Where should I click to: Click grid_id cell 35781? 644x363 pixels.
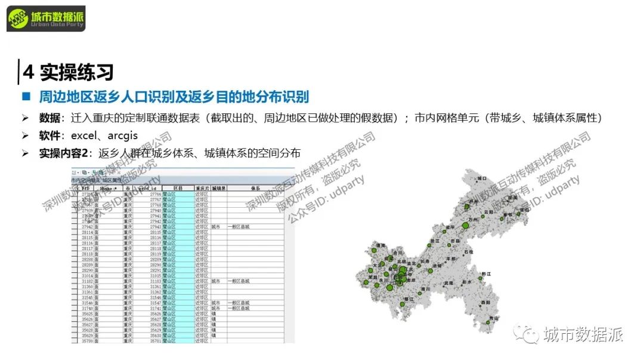(x=148, y=341)
